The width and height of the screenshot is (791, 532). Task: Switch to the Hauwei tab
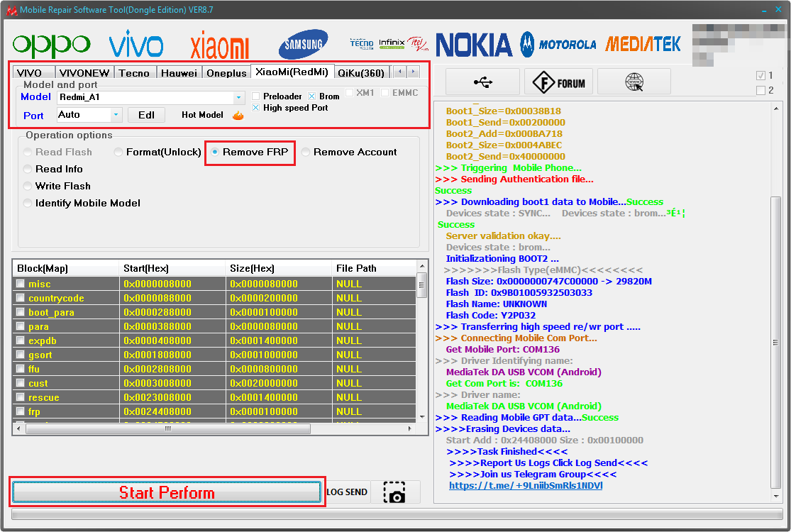179,73
